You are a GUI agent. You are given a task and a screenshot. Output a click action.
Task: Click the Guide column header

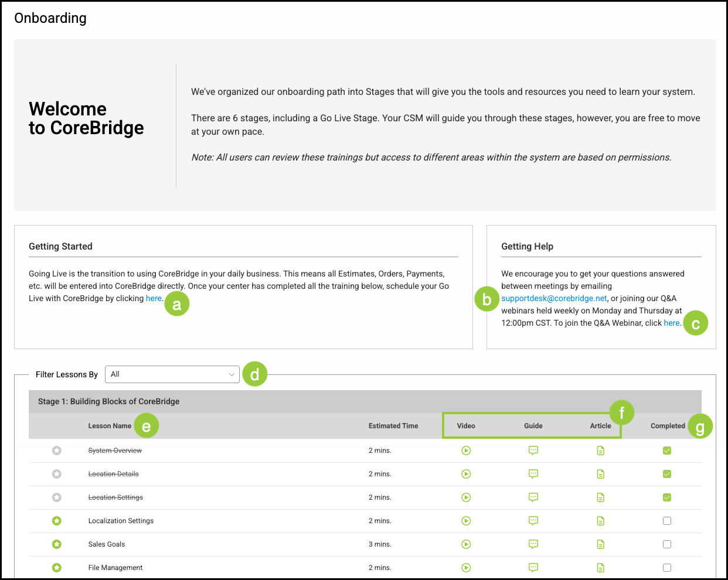point(533,426)
